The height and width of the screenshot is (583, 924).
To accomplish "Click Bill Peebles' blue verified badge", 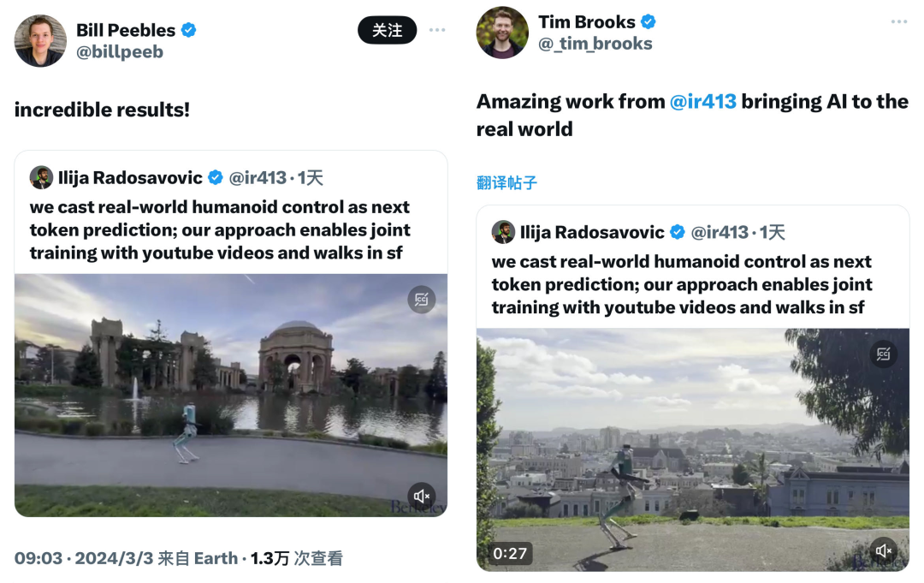I will [189, 30].
